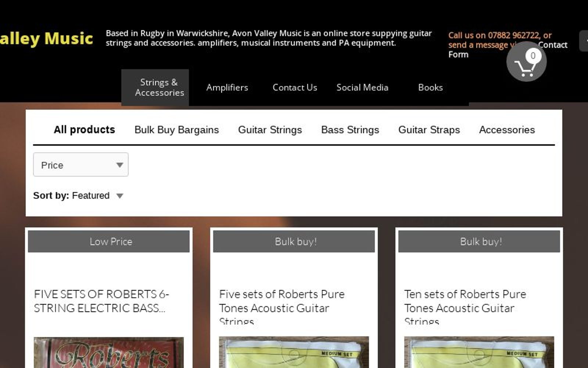Open the Social Media page
588x368 pixels.
362,87
